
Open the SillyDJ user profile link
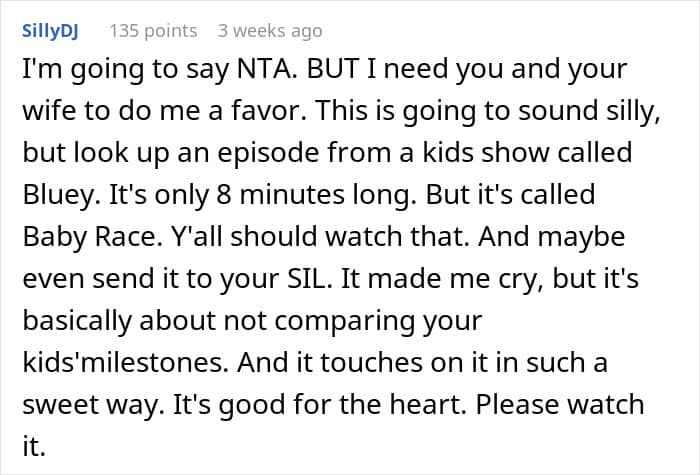50,31
